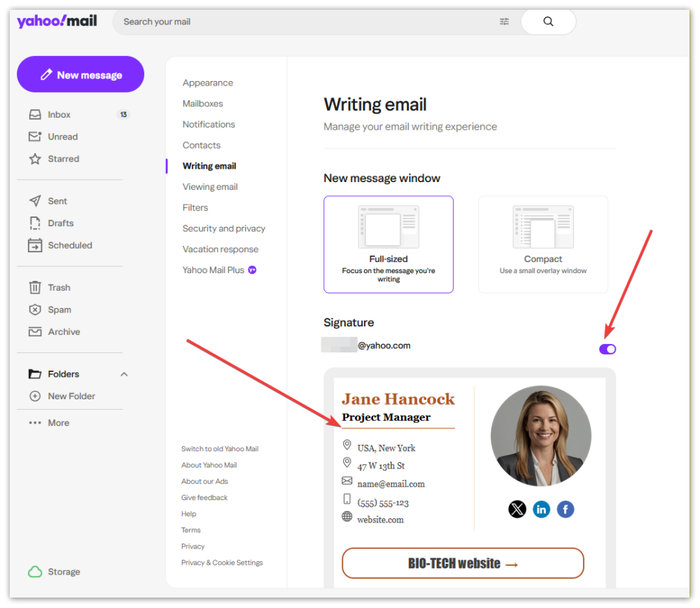Click the Scheduled calendar icon
This screenshot has height=608, width=700.
[x=35, y=245]
